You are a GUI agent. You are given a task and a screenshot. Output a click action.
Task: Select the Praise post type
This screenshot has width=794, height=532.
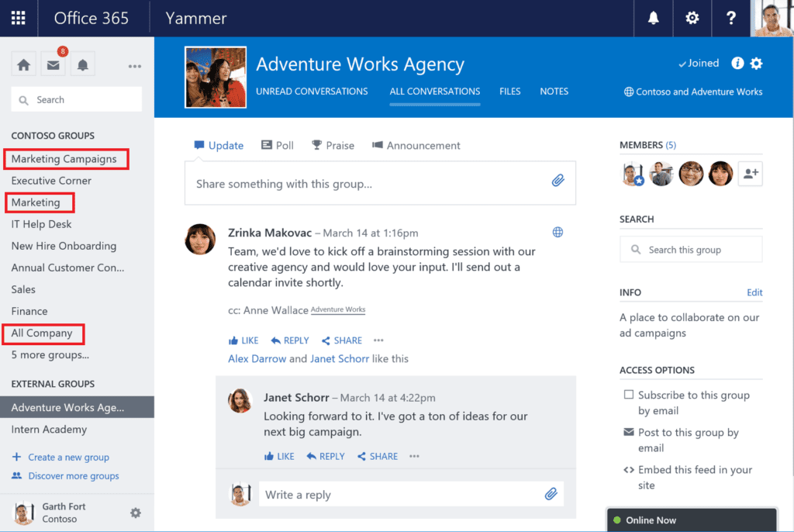pos(333,145)
